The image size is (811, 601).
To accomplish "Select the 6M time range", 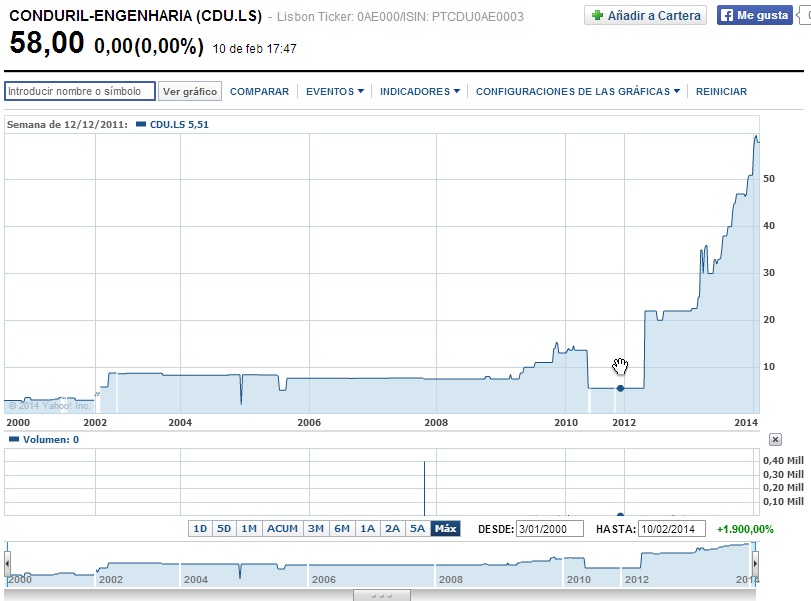I will pos(342,529).
